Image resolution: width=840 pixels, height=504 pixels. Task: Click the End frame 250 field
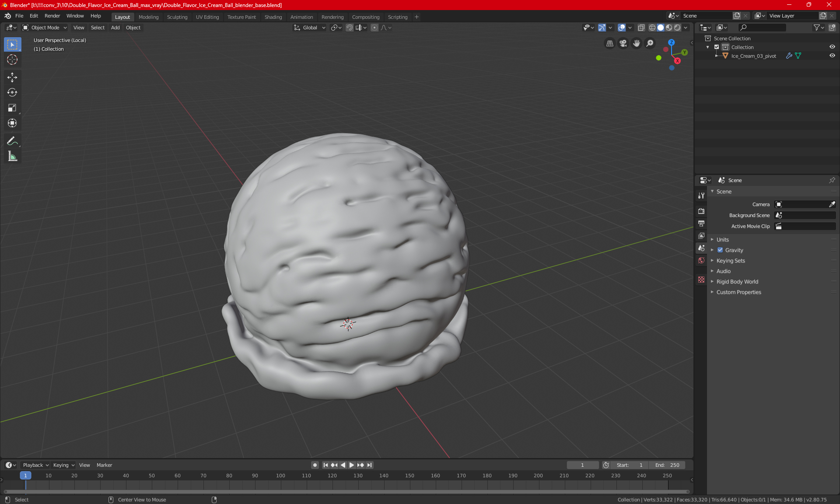coord(667,465)
